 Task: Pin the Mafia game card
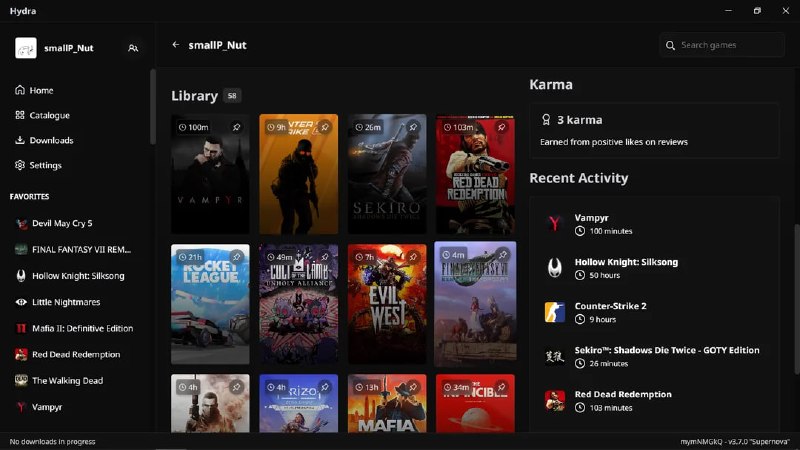[x=413, y=387]
